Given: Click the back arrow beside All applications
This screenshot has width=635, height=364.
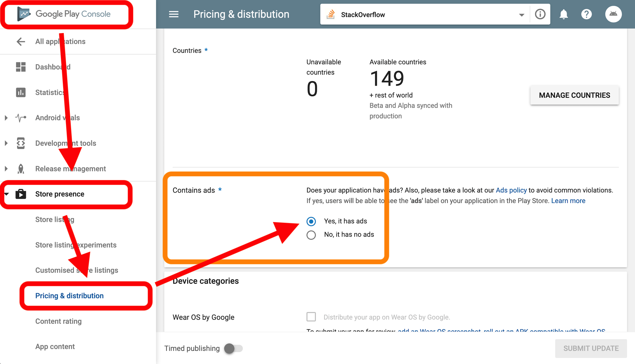Looking at the screenshot, I should pyautogui.click(x=21, y=42).
